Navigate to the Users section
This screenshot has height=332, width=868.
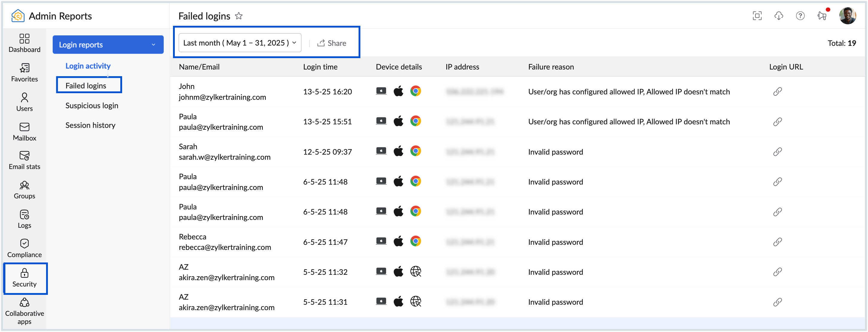[x=24, y=102]
